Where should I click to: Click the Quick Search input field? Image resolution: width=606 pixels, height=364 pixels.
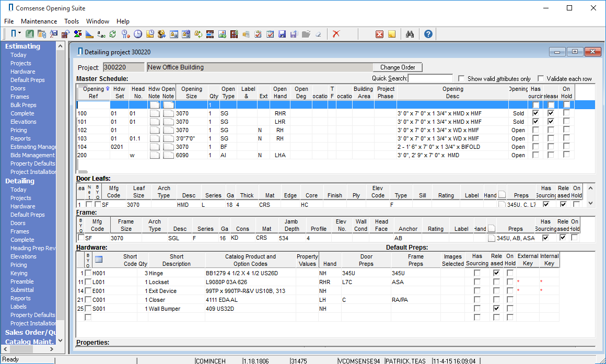tap(430, 79)
